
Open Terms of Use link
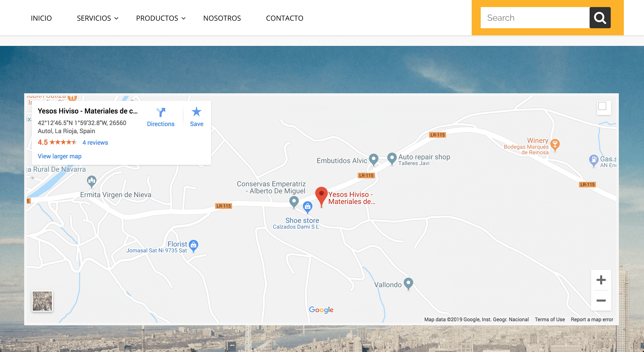point(550,319)
